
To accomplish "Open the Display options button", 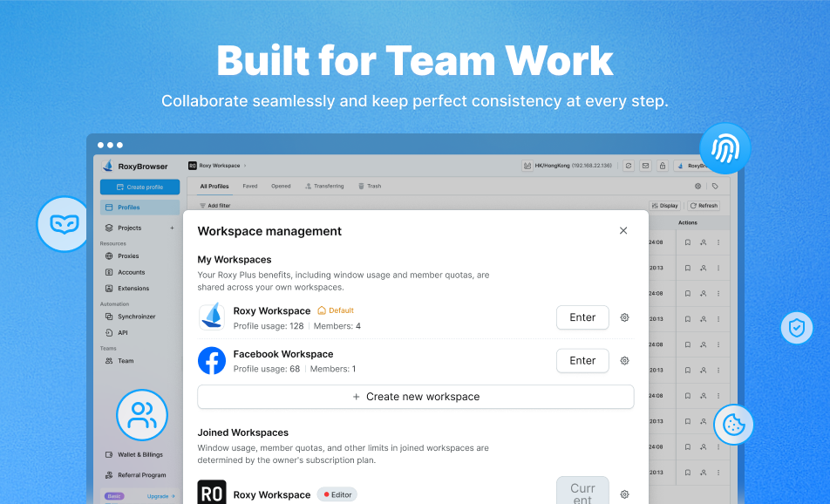I will pyautogui.click(x=665, y=206).
